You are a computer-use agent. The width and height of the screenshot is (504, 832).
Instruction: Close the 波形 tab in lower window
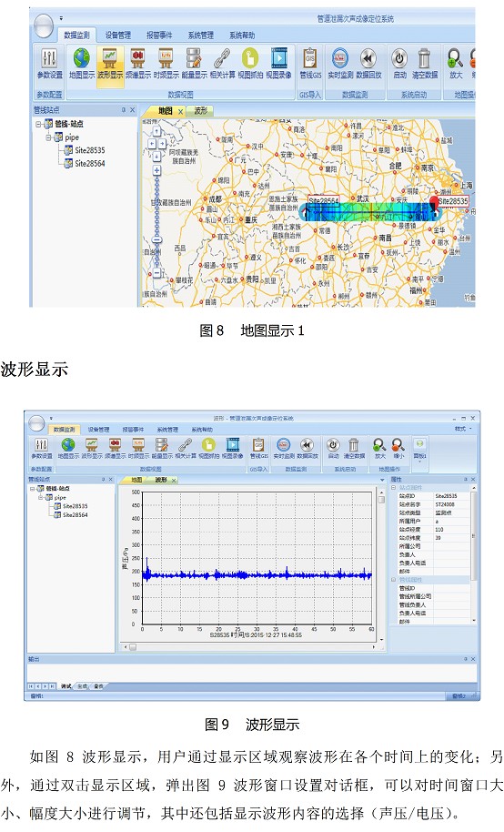(x=174, y=481)
